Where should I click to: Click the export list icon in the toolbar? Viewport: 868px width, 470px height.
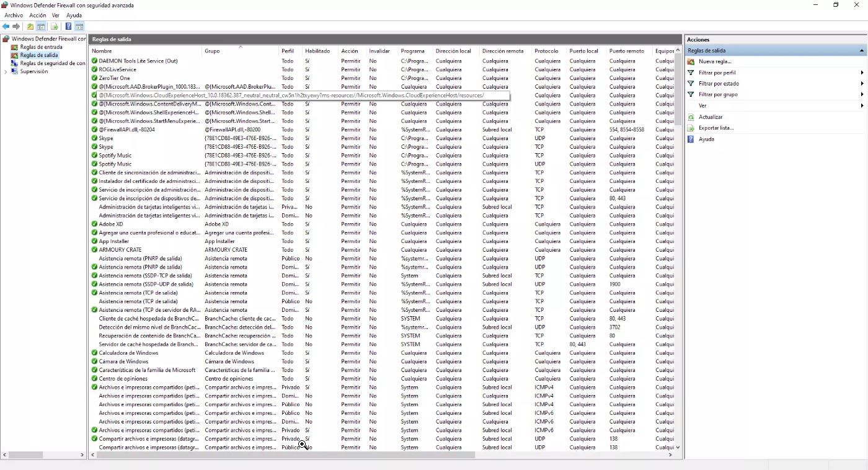[x=55, y=27]
